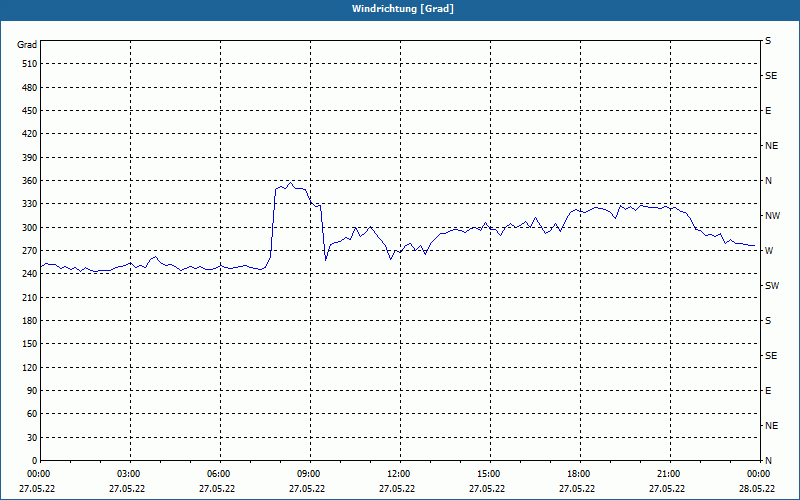Click the 09:00 time label on the x-axis

pyautogui.click(x=310, y=473)
